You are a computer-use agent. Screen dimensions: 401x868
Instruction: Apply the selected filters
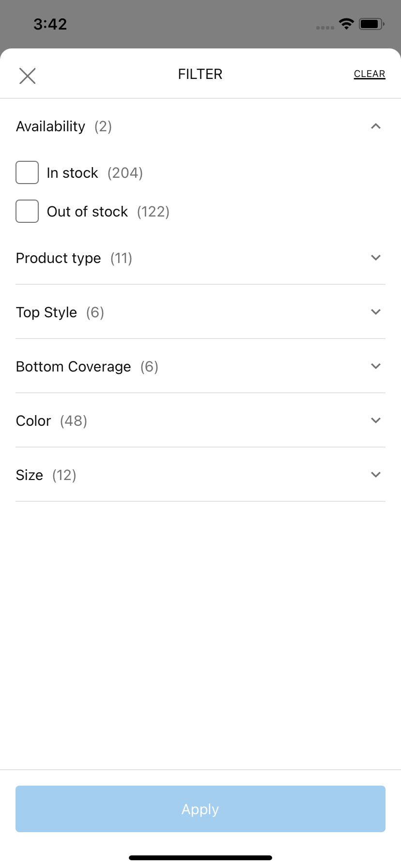pyautogui.click(x=200, y=809)
